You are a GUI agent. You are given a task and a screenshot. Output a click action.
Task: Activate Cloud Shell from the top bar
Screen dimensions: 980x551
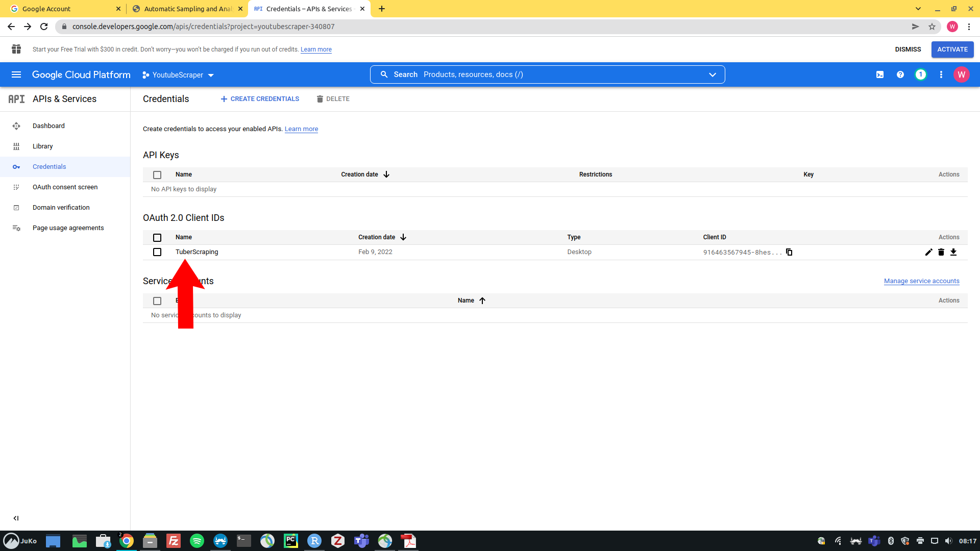(x=880, y=74)
